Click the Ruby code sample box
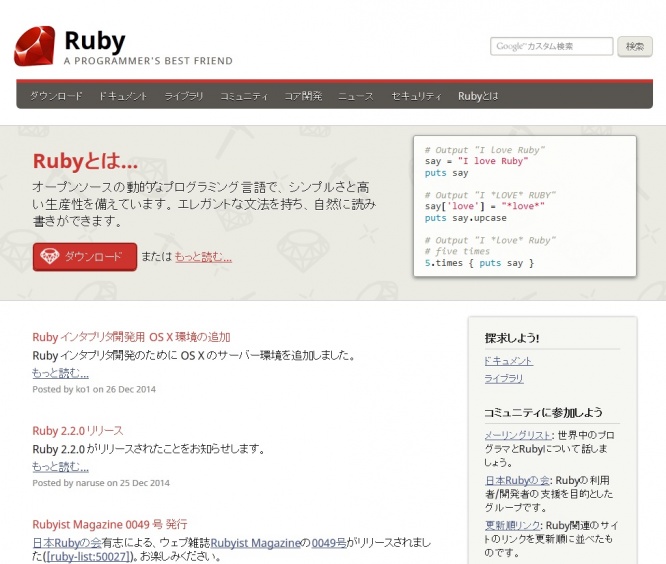 click(525, 206)
